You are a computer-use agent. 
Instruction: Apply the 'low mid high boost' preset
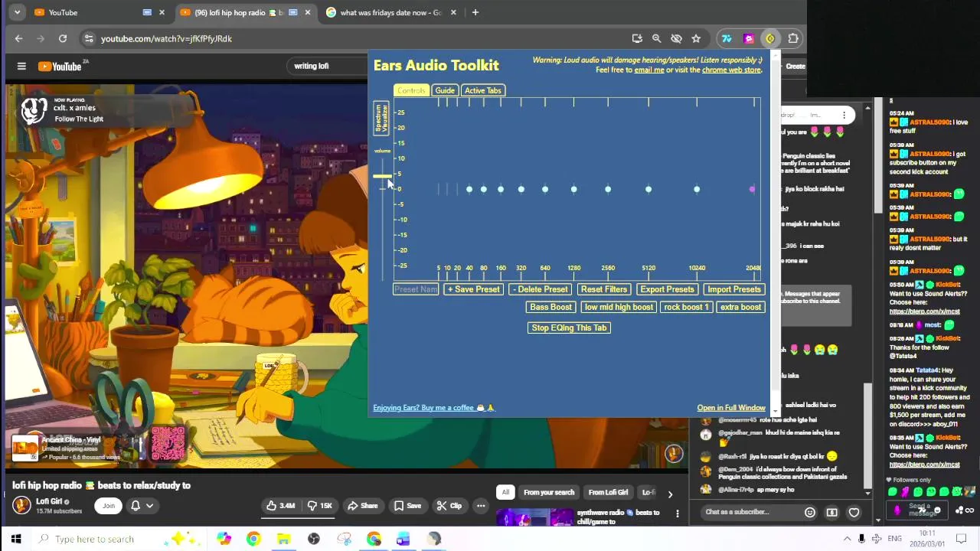[x=619, y=307]
